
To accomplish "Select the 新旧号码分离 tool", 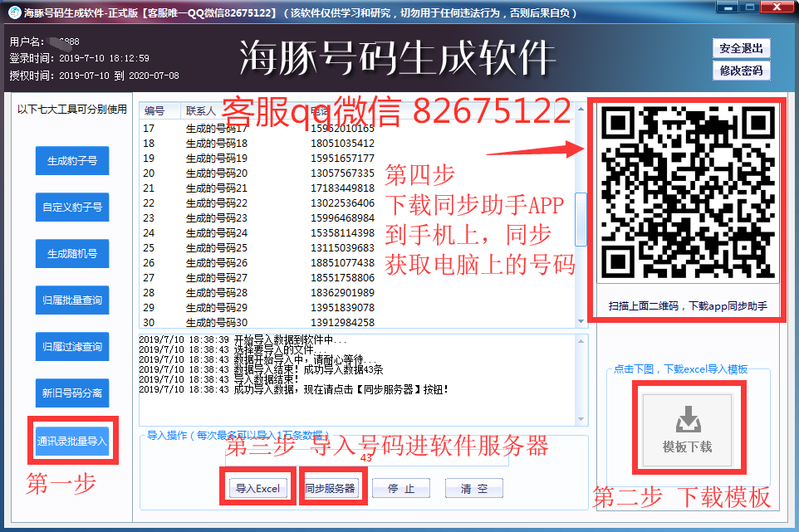I will click(72, 393).
